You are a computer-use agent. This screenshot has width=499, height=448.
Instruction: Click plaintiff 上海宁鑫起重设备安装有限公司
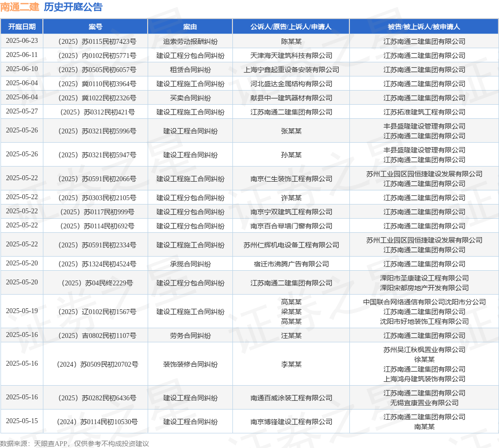(x=291, y=70)
